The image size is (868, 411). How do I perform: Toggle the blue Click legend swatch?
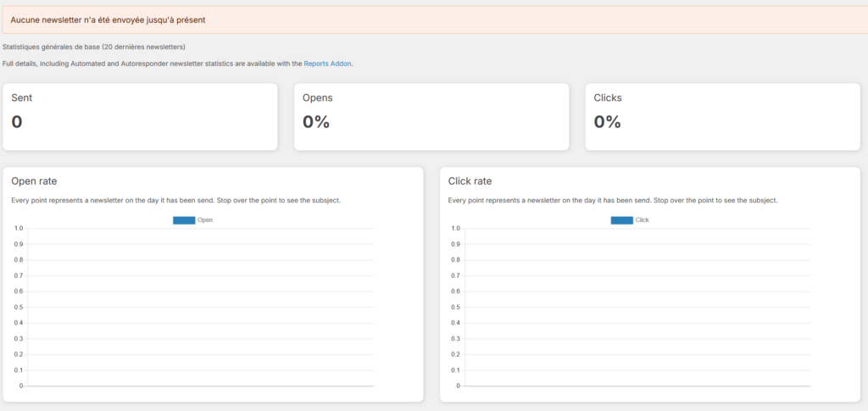coord(621,220)
